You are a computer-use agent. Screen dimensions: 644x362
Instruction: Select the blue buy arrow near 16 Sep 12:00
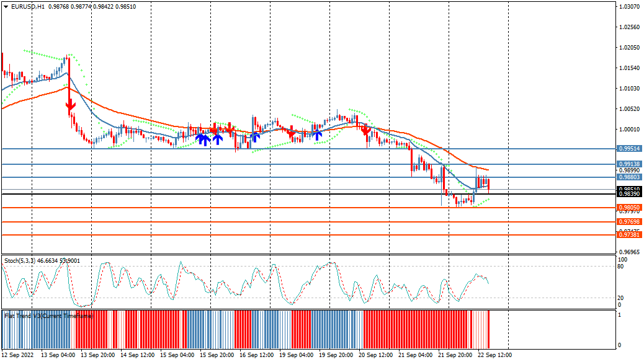click(255, 136)
